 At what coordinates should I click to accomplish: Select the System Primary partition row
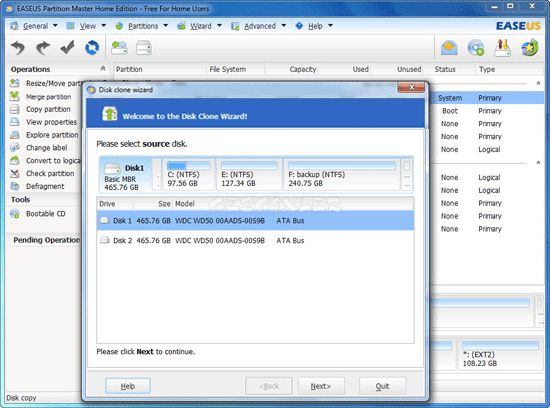487,98
